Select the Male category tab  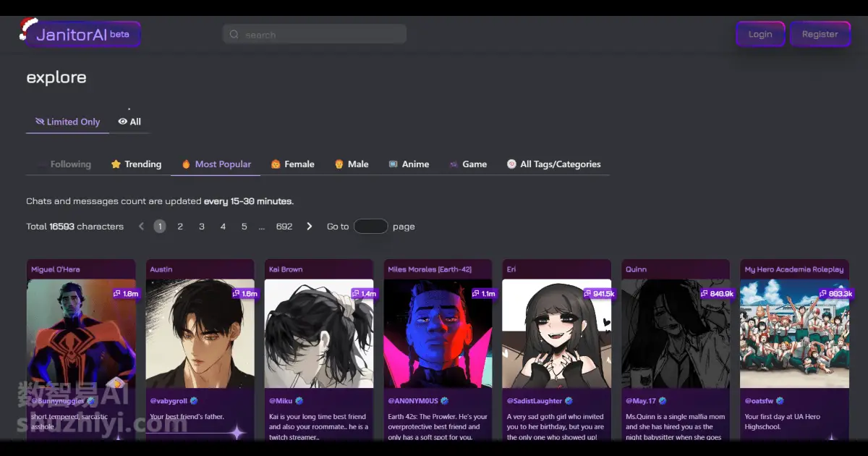351,164
